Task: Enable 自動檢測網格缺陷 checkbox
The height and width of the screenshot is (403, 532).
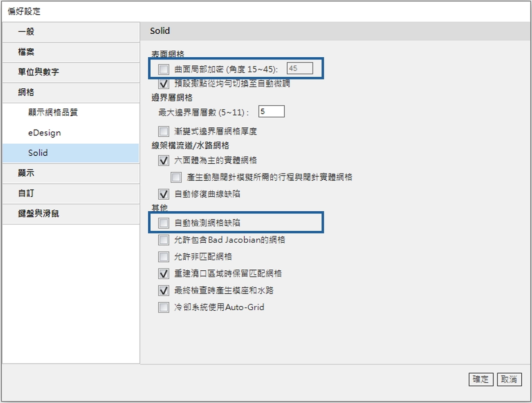Action: click(x=164, y=223)
